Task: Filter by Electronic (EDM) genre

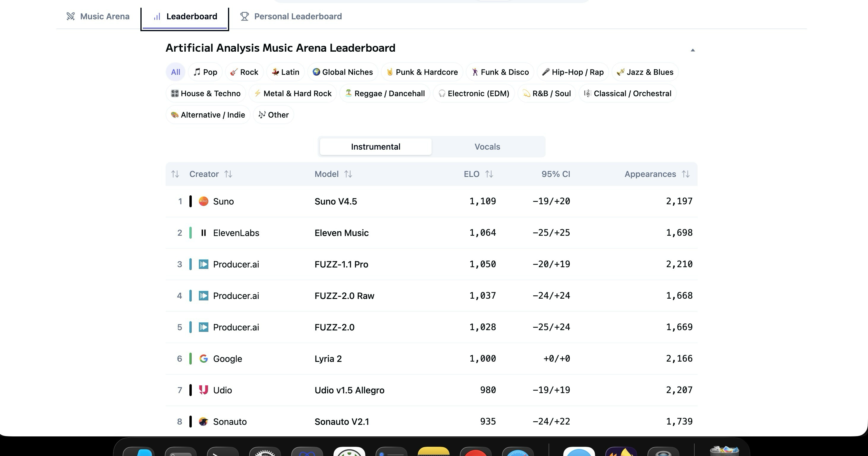Action: pyautogui.click(x=474, y=94)
